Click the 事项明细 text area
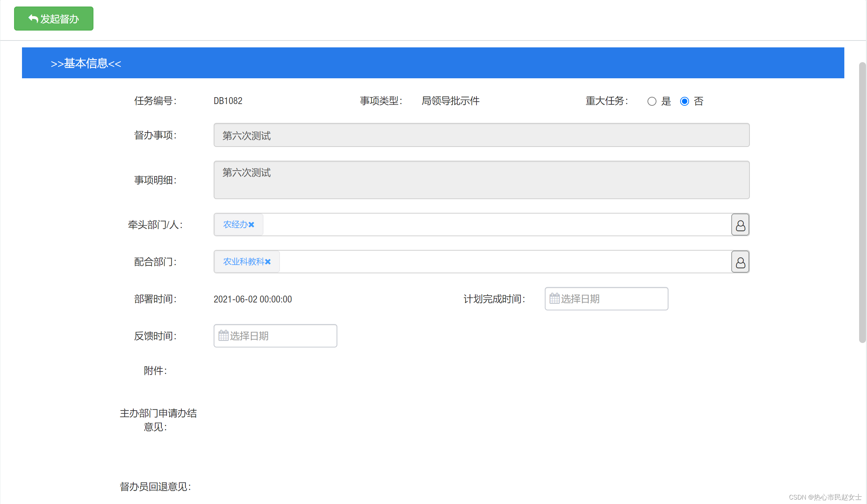 point(481,180)
